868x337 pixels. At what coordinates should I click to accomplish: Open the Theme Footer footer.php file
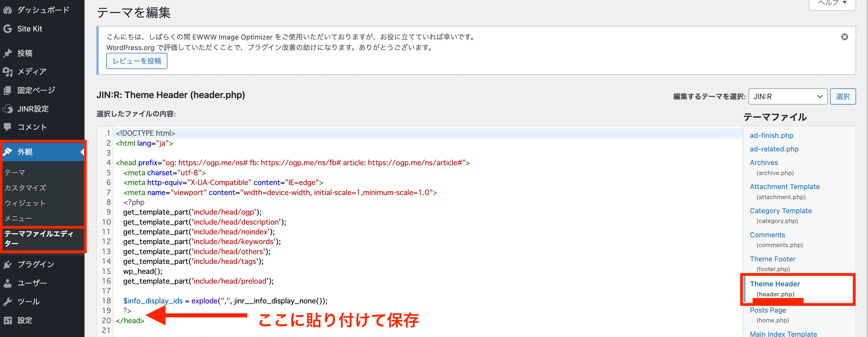tap(772, 259)
